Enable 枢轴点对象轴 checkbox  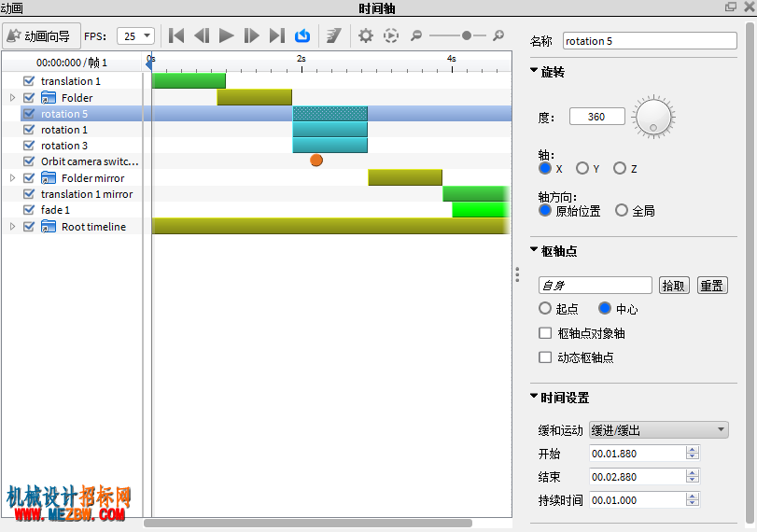(545, 333)
